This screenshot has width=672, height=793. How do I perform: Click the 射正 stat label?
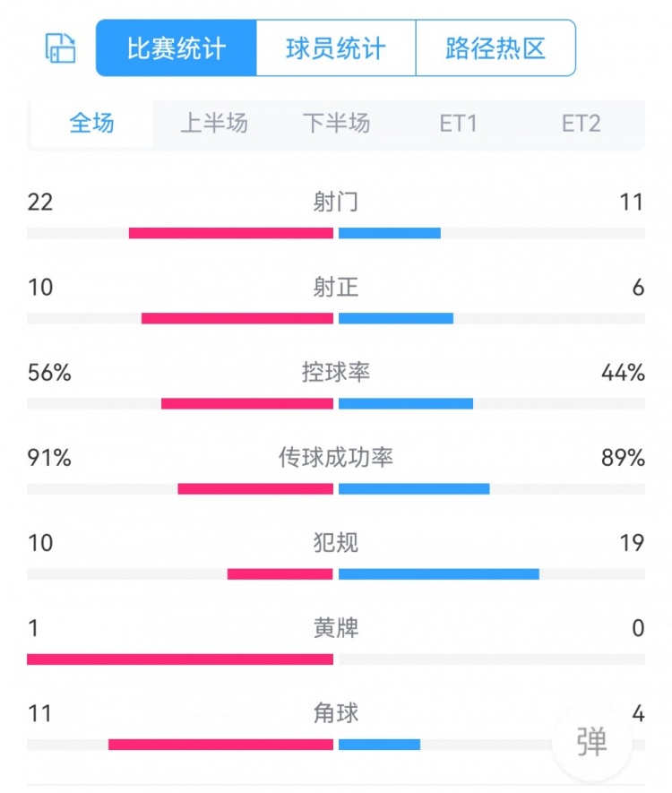tap(336, 287)
